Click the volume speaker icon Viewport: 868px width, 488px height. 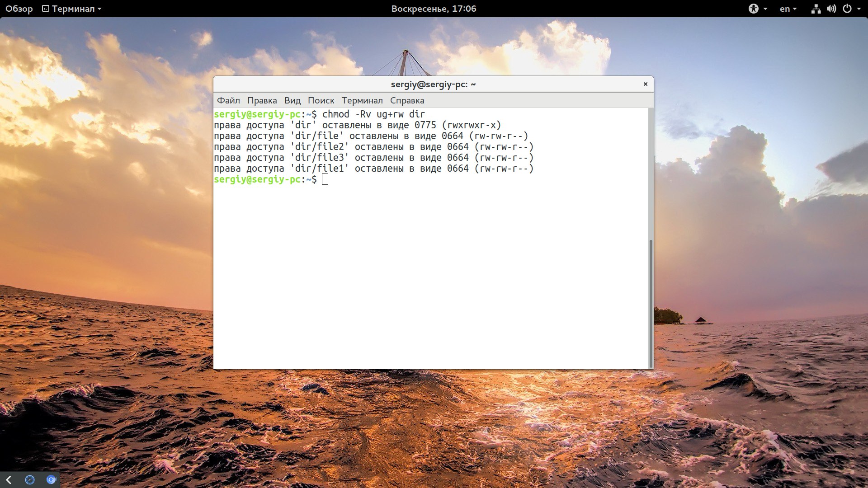click(831, 9)
